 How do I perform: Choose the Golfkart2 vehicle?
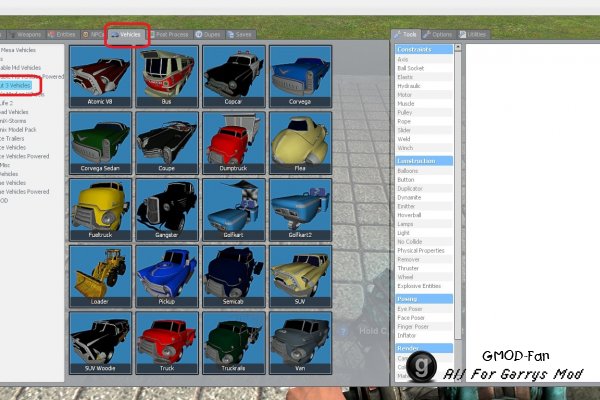pyautogui.click(x=300, y=210)
